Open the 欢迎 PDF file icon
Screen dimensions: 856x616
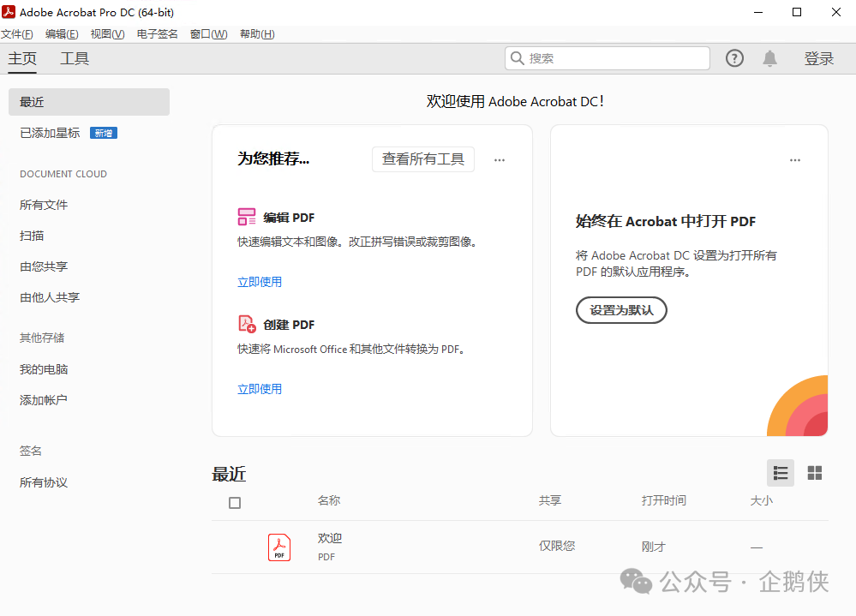click(x=278, y=547)
